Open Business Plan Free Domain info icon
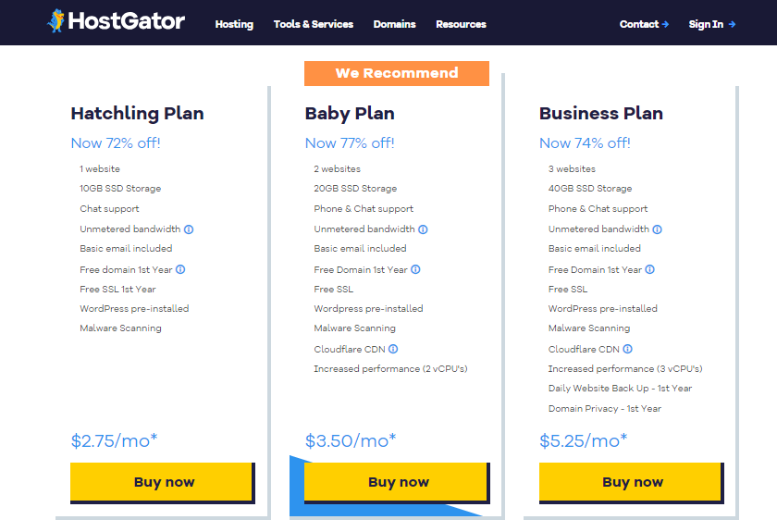The width and height of the screenshot is (777, 532). point(649,269)
